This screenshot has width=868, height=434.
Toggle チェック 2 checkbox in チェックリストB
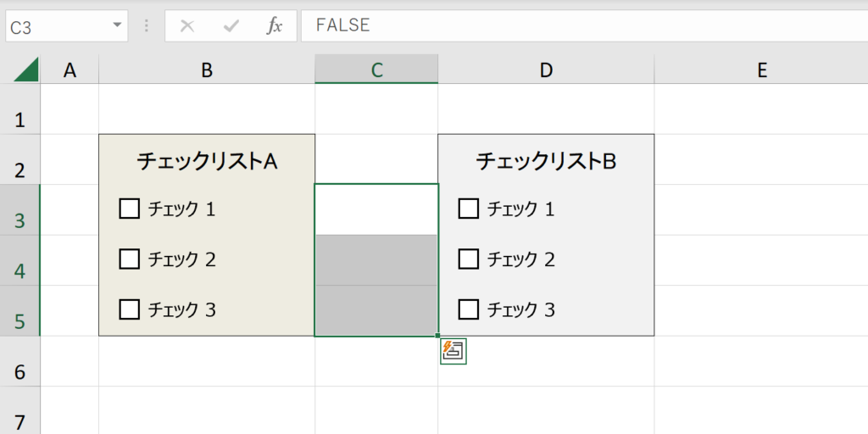pyautogui.click(x=468, y=259)
